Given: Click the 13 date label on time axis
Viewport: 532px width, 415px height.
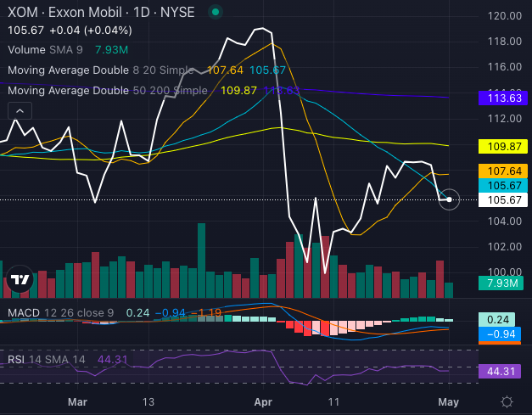Looking at the screenshot, I should (148, 402).
